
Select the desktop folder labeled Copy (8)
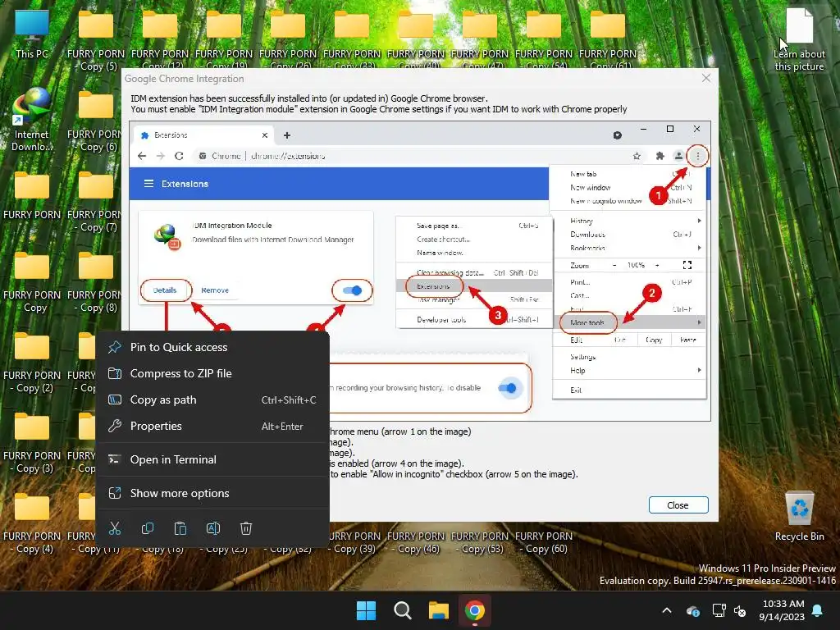(96, 282)
